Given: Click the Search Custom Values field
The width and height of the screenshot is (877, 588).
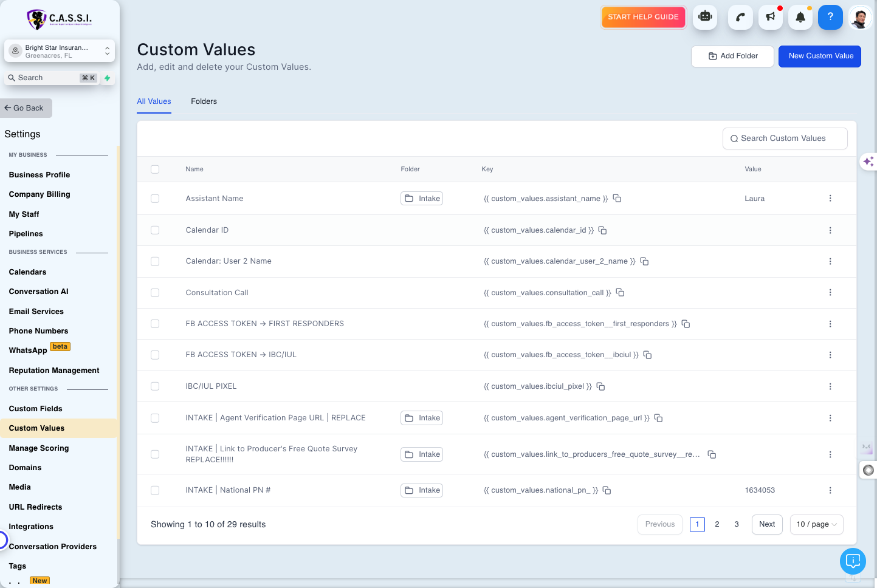Looking at the screenshot, I should click(x=785, y=138).
